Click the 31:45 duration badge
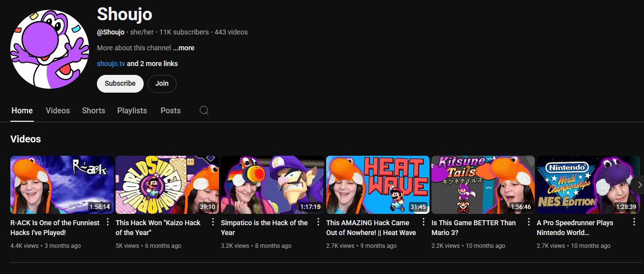 [x=418, y=207]
